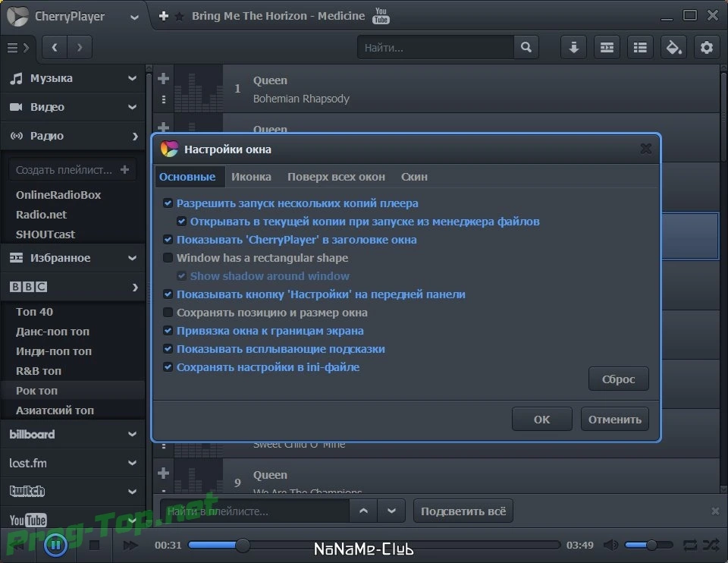
Task: Expand the Избранное section
Action: [x=132, y=258]
